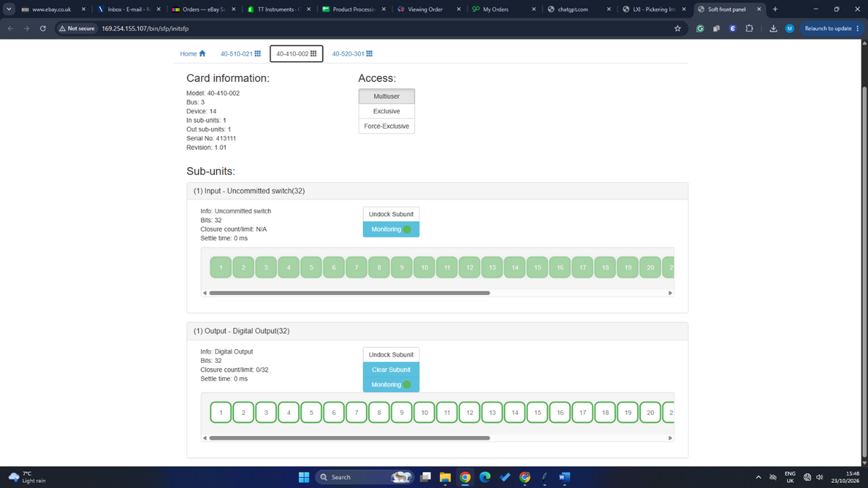Screen dimensions: 868x488
Task: Toggle Digital Output bit 5
Action: 311,413
